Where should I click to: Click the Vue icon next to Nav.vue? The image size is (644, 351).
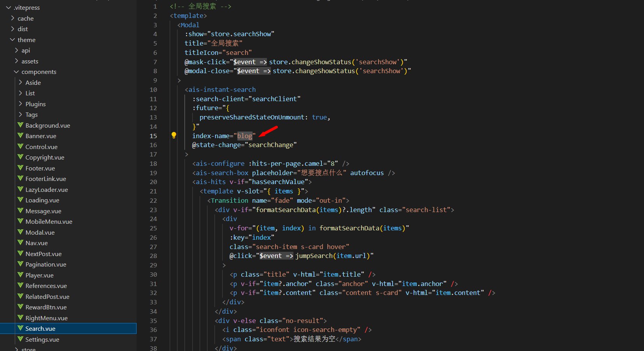20,243
